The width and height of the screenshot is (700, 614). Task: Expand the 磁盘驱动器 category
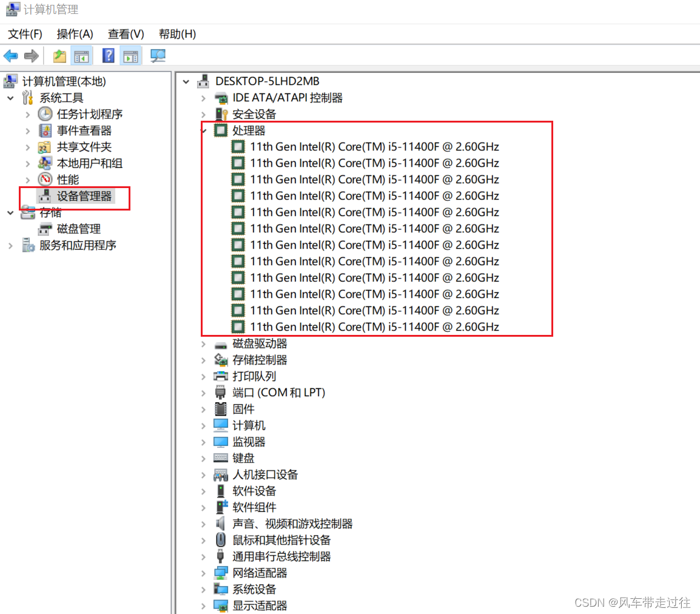click(204, 344)
